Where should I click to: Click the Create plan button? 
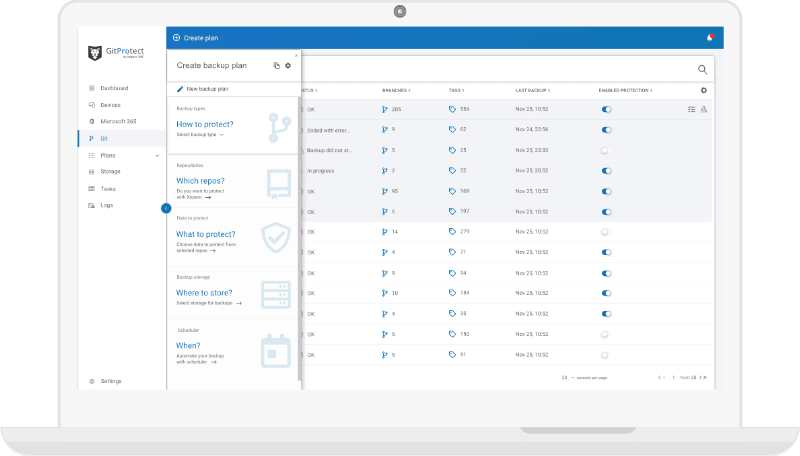point(195,38)
